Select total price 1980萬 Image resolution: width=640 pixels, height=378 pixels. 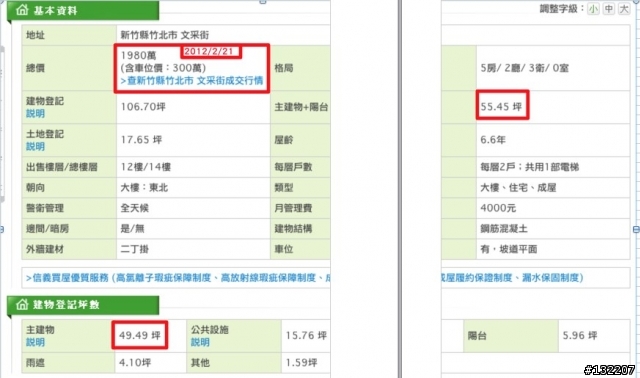click(x=138, y=55)
